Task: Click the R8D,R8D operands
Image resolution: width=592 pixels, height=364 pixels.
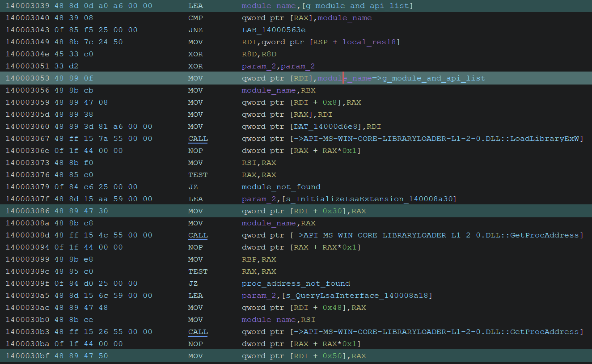Action: pyautogui.click(x=259, y=54)
